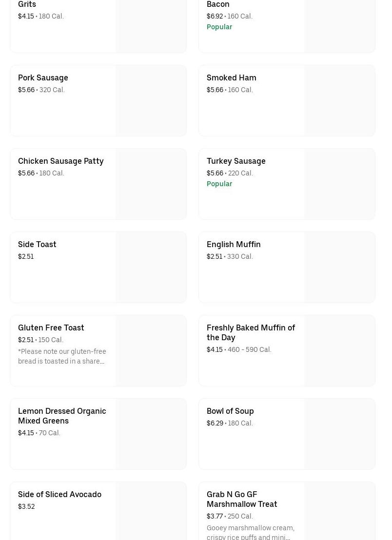The image size is (392, 540).
Task: Click the Pork Sausage image placeholder
Action: pyautogui.click(x=151, y=101)
